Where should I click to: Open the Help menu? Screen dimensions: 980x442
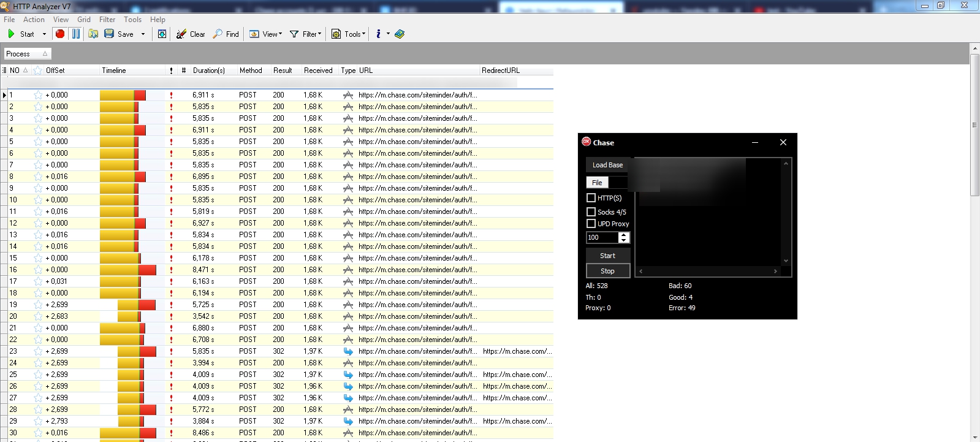tap(158, 20)
